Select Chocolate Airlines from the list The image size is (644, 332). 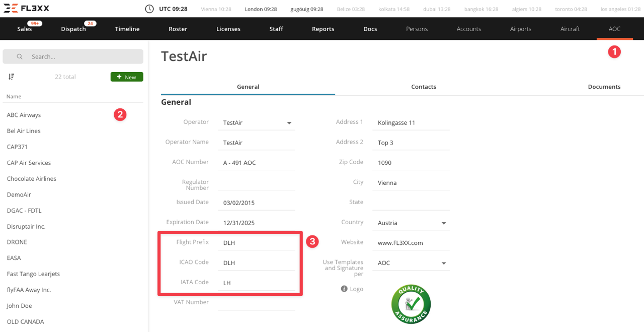tap(32, 179)
